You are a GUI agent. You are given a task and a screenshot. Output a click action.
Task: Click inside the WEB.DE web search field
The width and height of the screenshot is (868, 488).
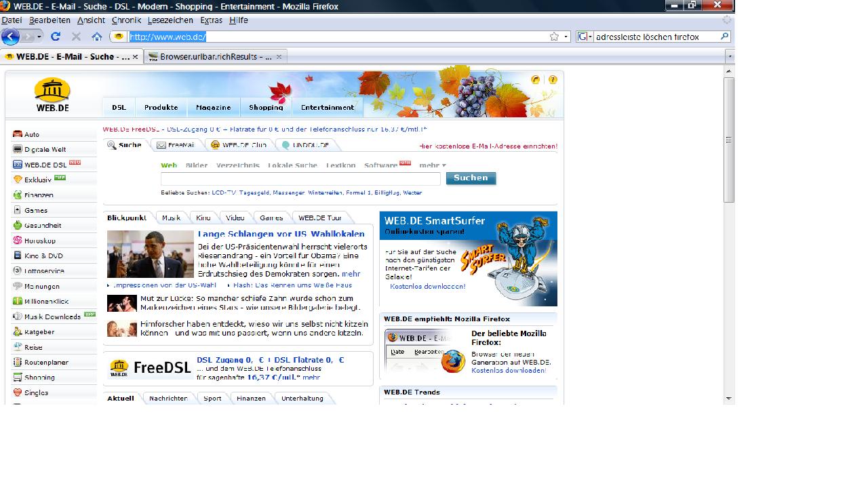[300, 179]
